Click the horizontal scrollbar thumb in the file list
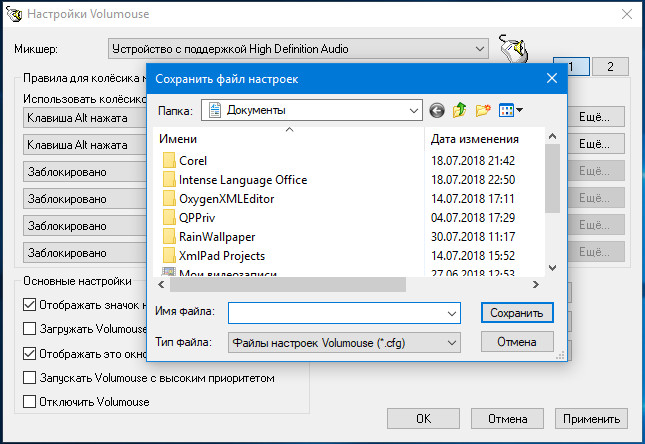The height and width of the screenshot is (444, 645). pyautogui.click(x=288, y=284)
